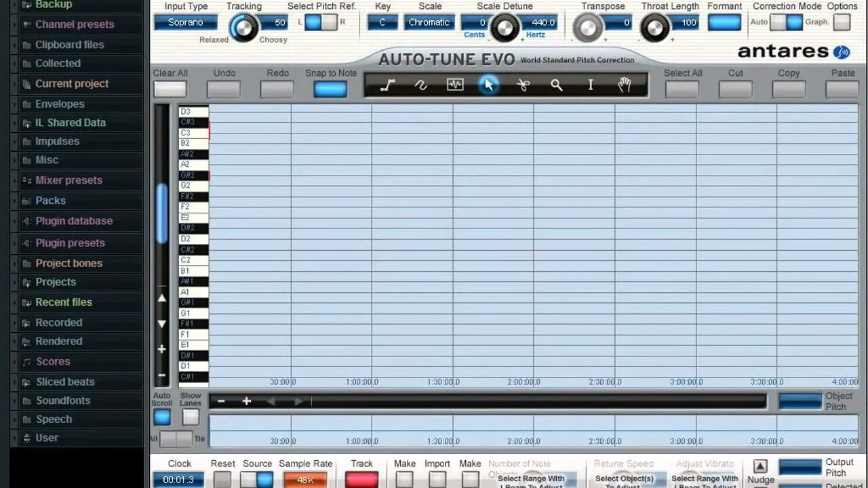Switch the Select Pitch Ref. L/R toggle
Viewport: 868px width, 488px height.
coord(321,22)
